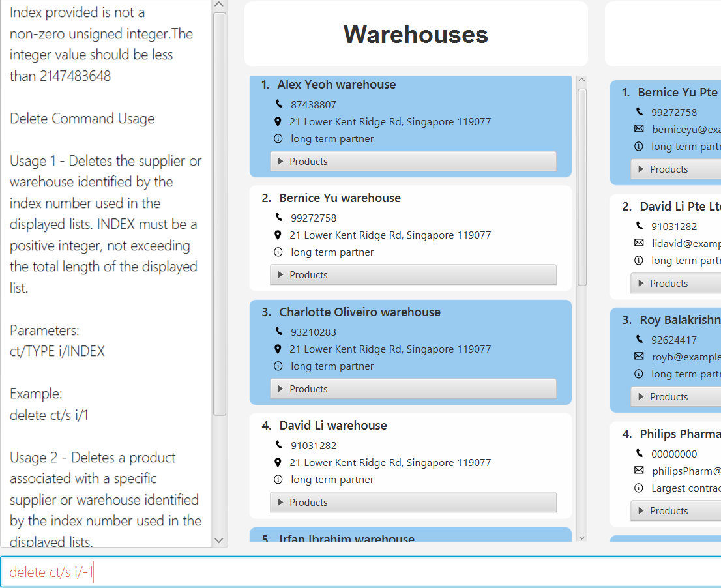The image size is (721, 588).
Task: Click the result panel scrollbar thumb
Action: [x=219, y=214]
